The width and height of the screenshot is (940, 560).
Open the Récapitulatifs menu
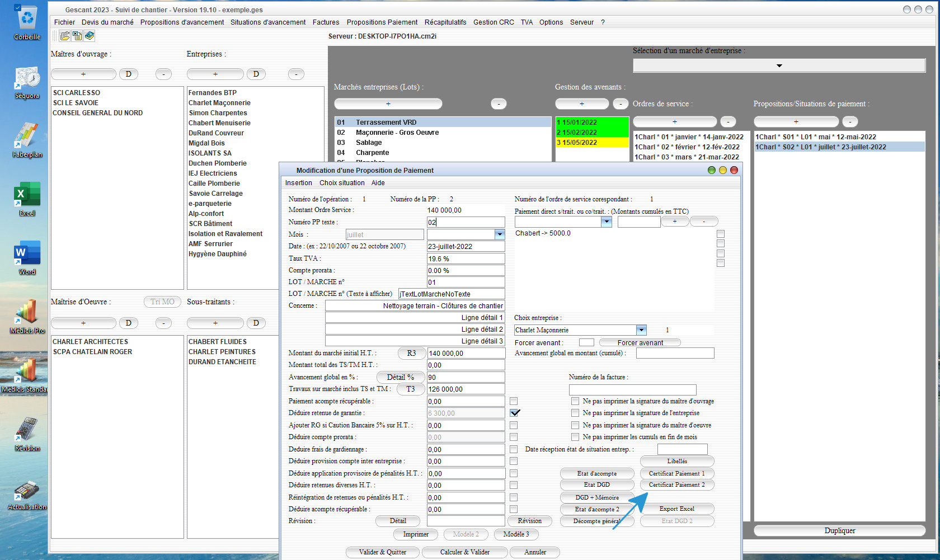pyautogui.click(x=445, y=22)
